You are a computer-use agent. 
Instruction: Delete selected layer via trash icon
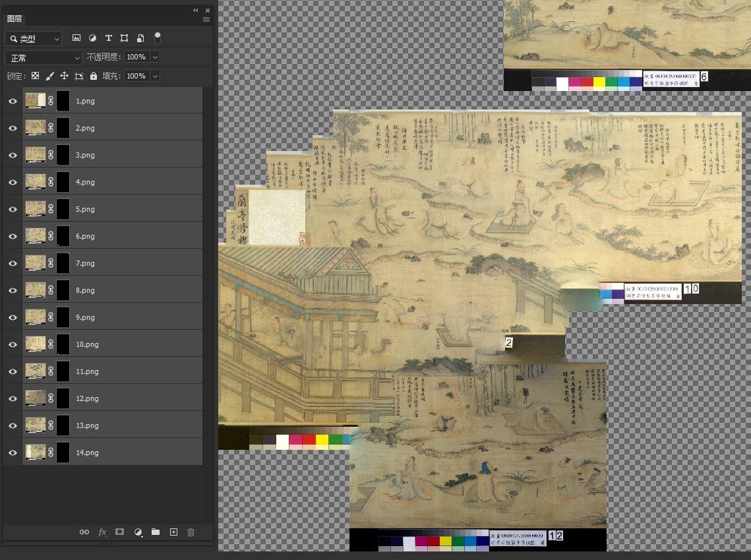coord(191,532)
